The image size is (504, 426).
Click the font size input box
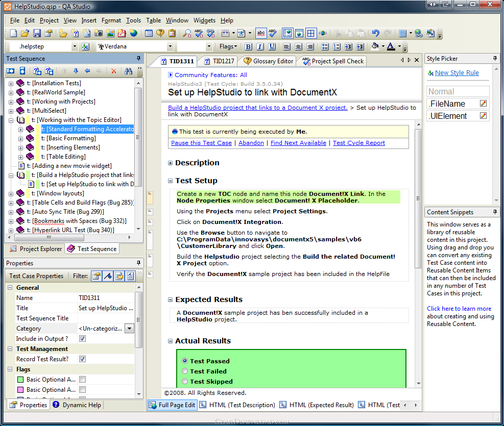pyautogui.click(x=191, y=46)
